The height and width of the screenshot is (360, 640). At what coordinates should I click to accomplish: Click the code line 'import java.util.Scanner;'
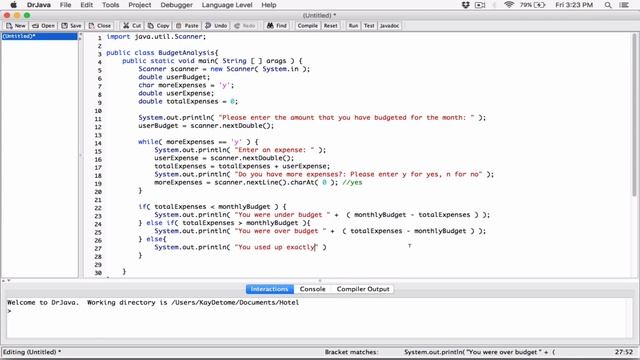(156, 36)
